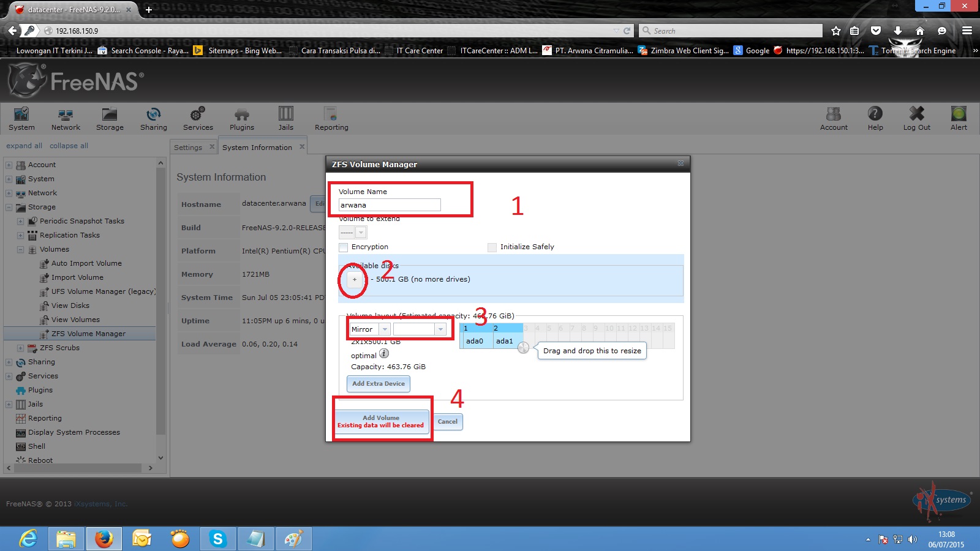The image size is (980, 551).
Task: Click the Log Out icon
Action: click(x=916, y=119)
